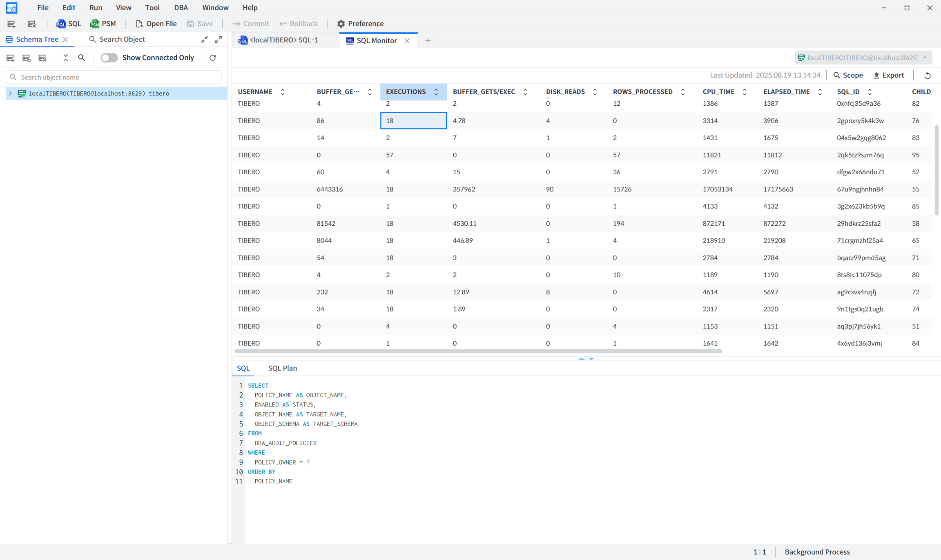Sort by ELAPSED_TIME column
The width and height of the screenshot is (941, 560).
click(x=820, y=92)
